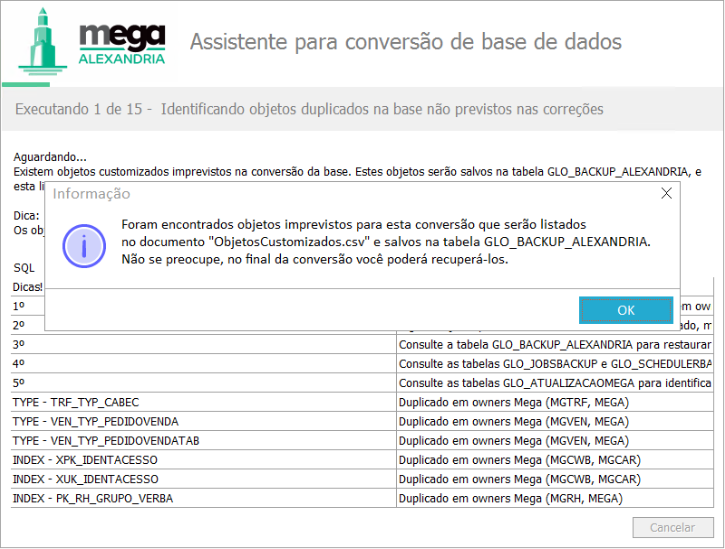Click the "Executando 1 de 15" status header

pyautogui.click(x=309, y=108)
